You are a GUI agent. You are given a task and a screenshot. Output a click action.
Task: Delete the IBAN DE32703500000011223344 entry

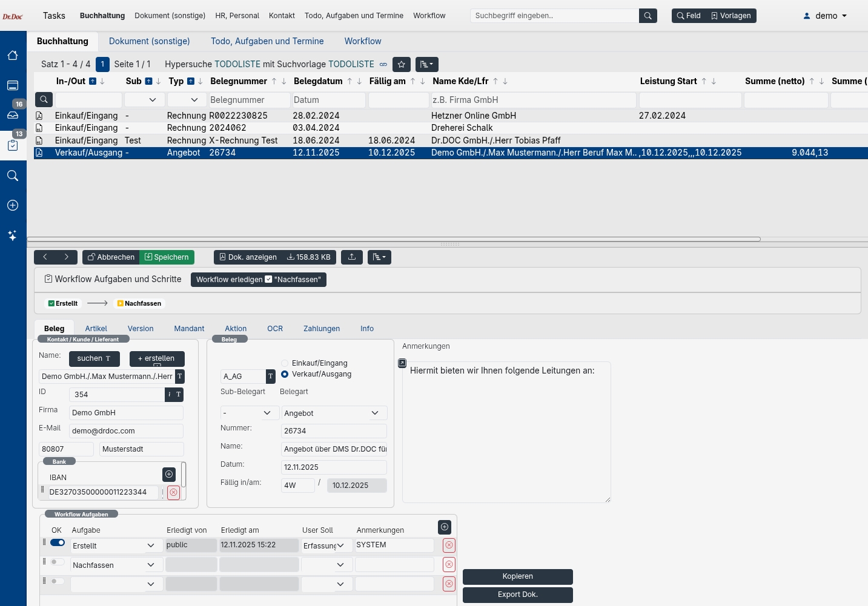pos(173,492)
